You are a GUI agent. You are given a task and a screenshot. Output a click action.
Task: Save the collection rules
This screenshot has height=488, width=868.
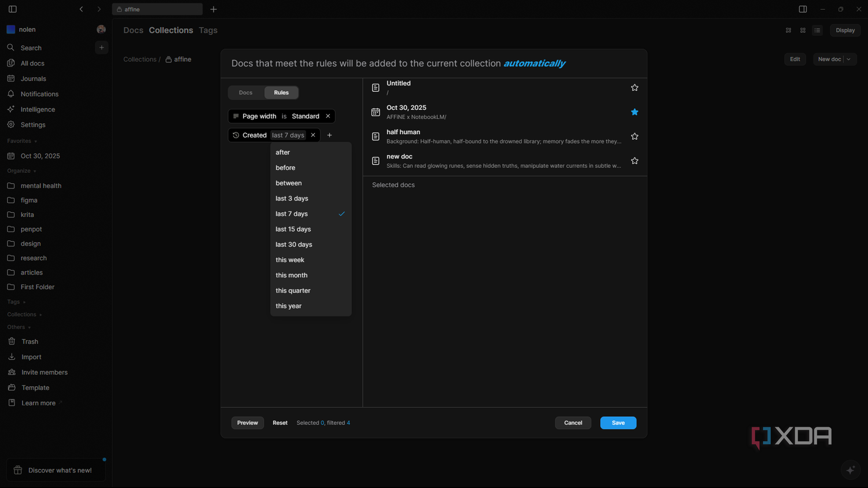[x=618, y=423]
